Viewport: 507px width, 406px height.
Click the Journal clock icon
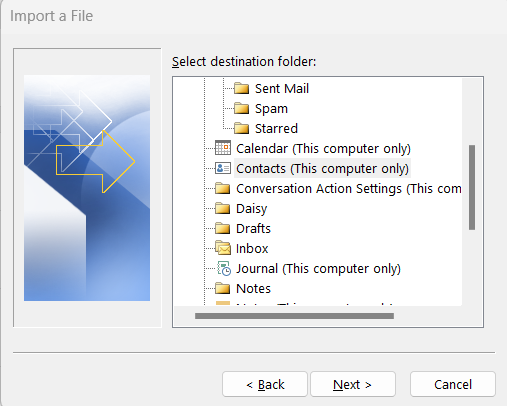pos(224,268)
